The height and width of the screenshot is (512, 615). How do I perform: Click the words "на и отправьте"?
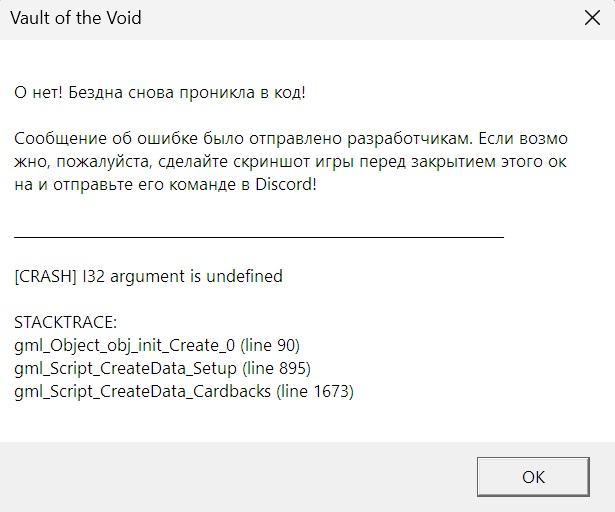72,185
